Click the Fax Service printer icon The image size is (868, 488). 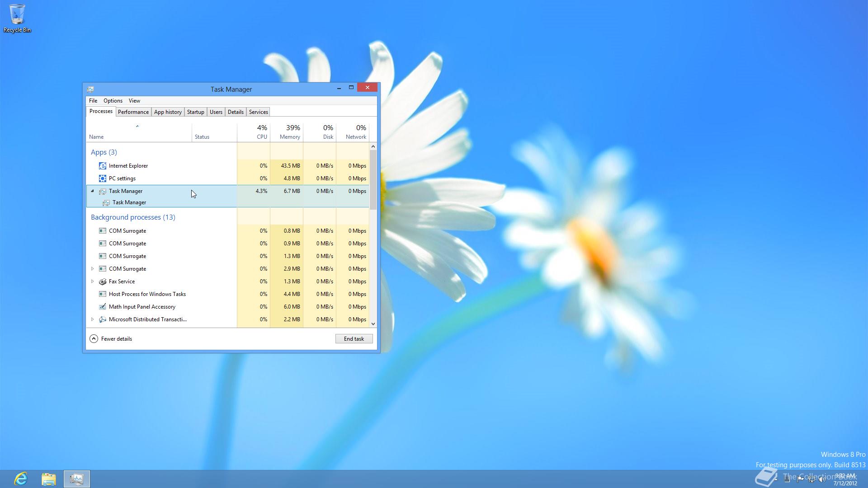pyautogui.click(x=103, y=282)
